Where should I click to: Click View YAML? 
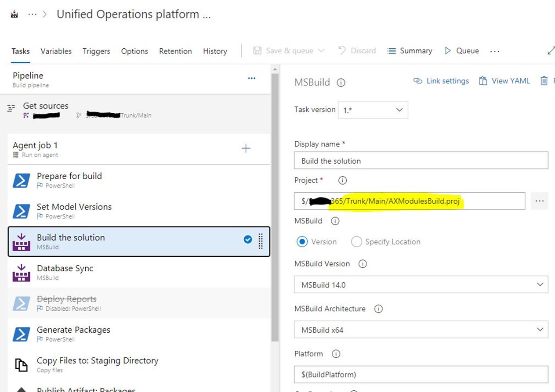(504, 81)
